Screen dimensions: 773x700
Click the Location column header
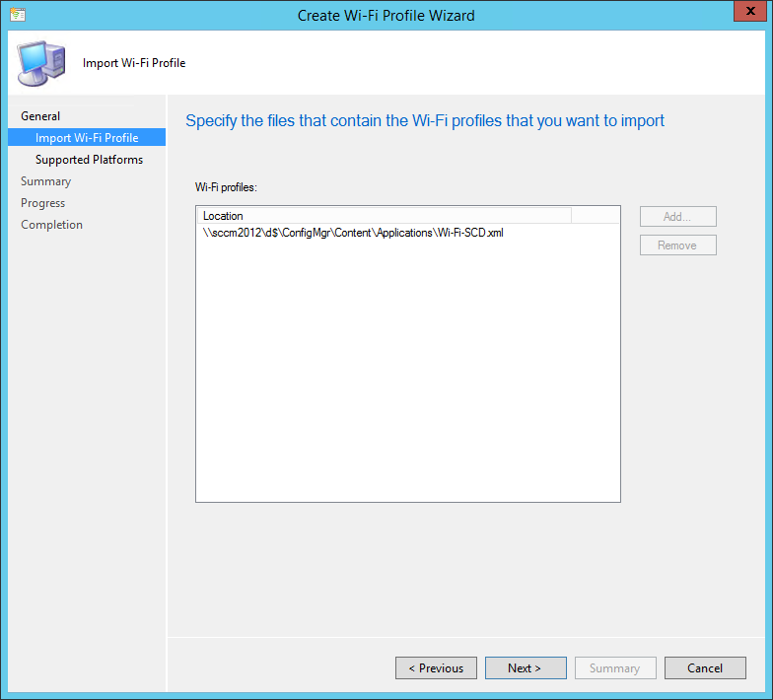click(384, 216)
